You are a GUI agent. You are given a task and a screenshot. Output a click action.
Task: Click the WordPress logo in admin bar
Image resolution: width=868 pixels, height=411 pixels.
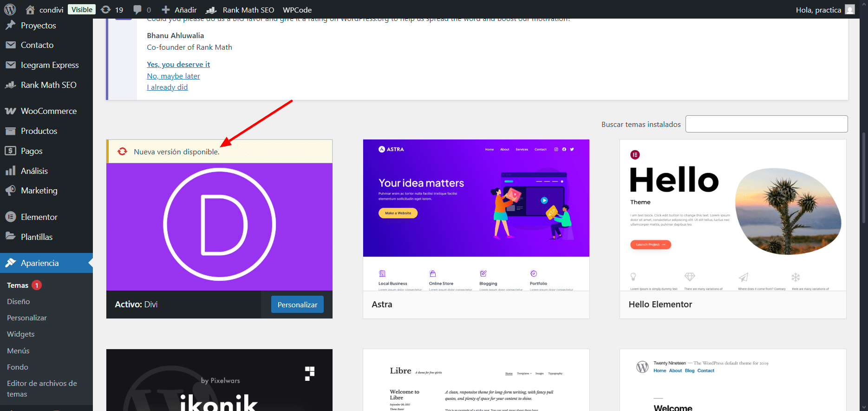(x=10, y=9)
